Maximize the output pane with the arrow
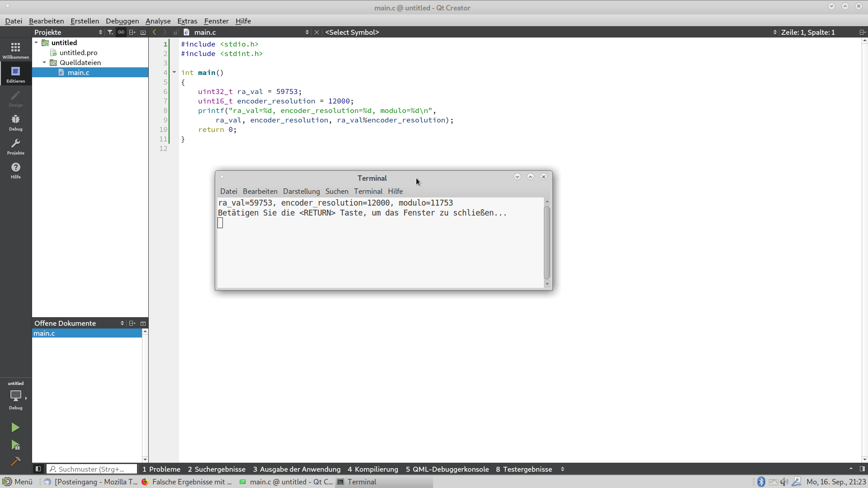Viewport: 868px width, 488px height. click(x=851, y=469)
